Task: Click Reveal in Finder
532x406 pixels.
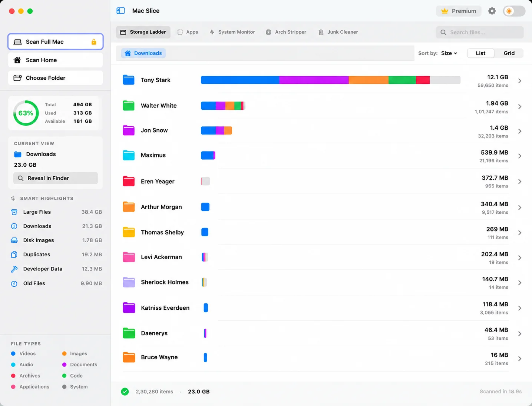Action: [56, 178]
